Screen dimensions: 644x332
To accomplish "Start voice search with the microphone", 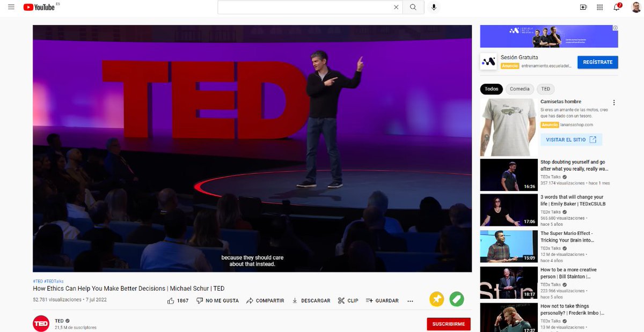I will tap(434, 7).
